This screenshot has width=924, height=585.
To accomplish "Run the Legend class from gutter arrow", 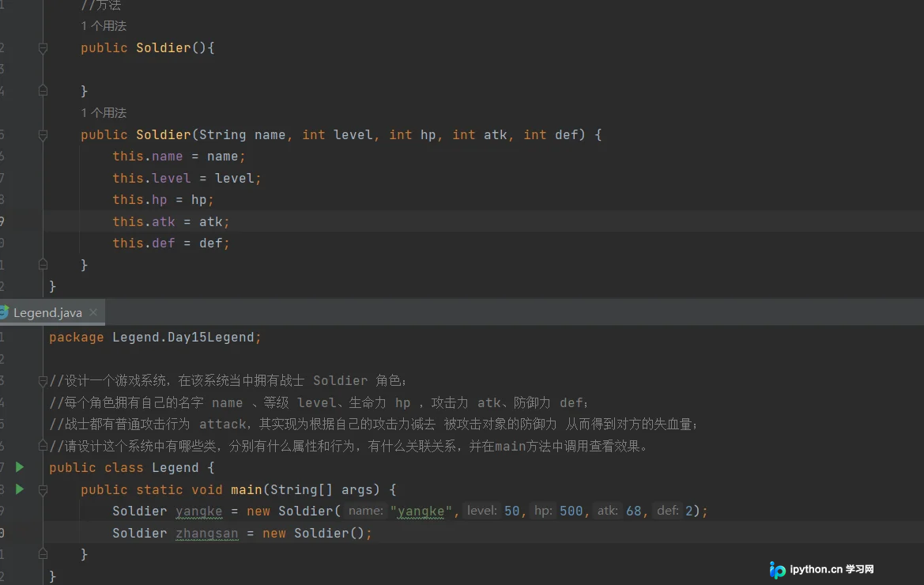I will pyautogui.click(x=20, y=467).
